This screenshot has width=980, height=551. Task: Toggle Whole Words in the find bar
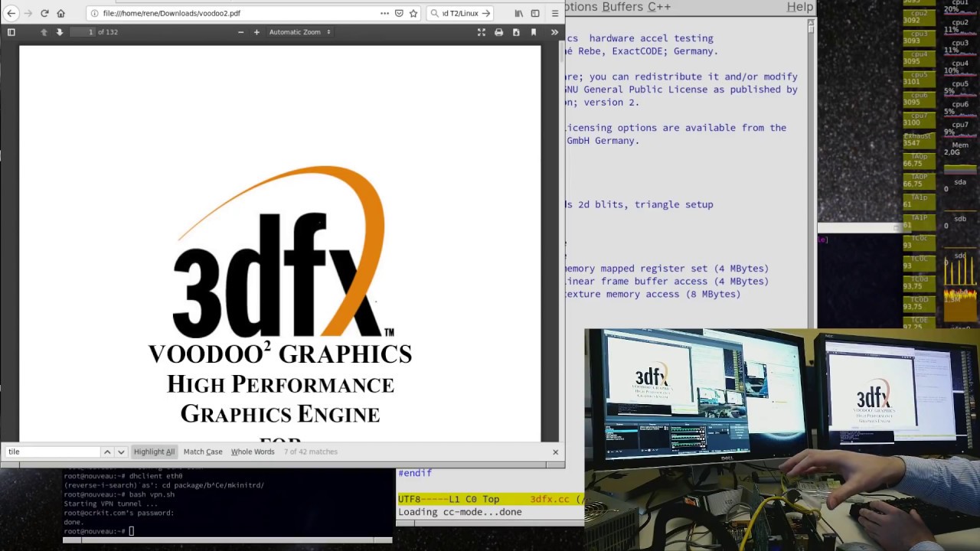pos(253,452)
